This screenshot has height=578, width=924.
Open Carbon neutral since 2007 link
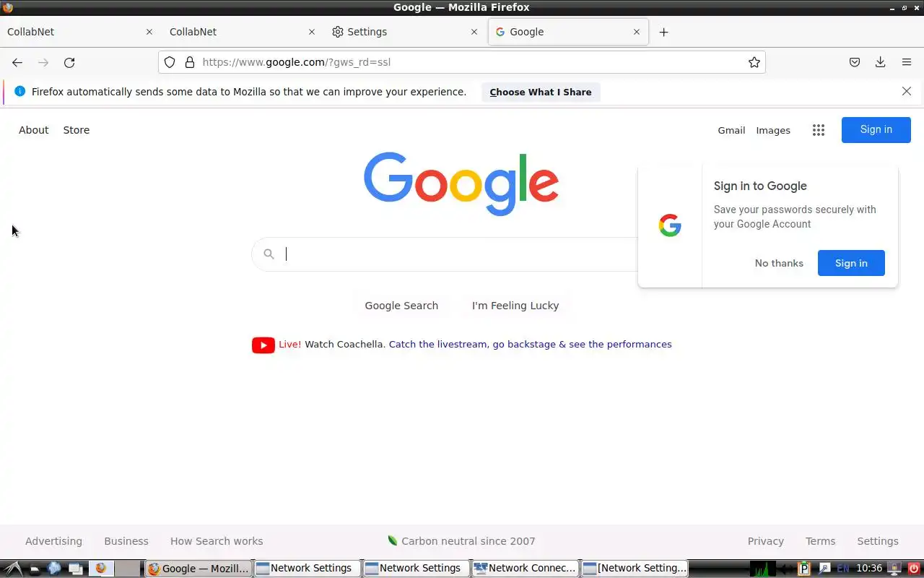(x=462, y=541)
